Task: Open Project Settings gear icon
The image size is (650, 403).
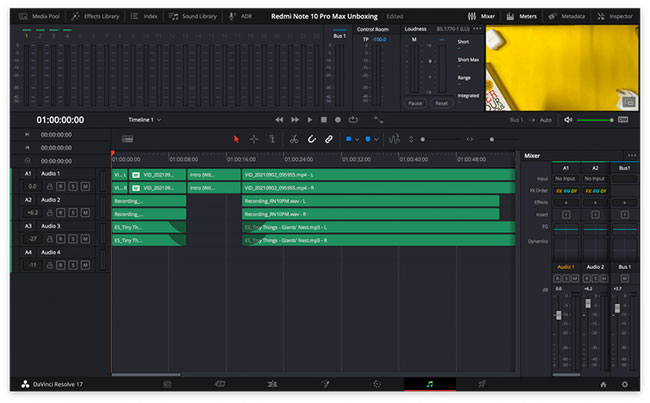Action: pos(625,385)
